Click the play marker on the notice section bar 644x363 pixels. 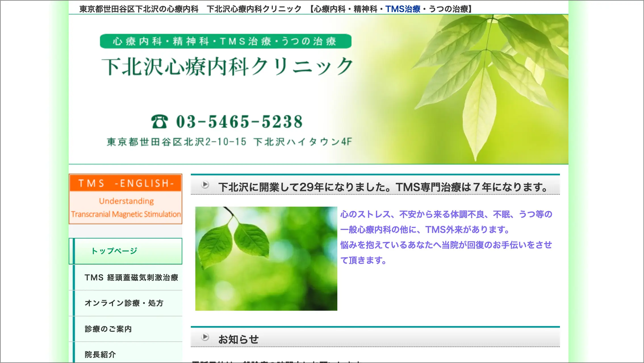point(205,337)
